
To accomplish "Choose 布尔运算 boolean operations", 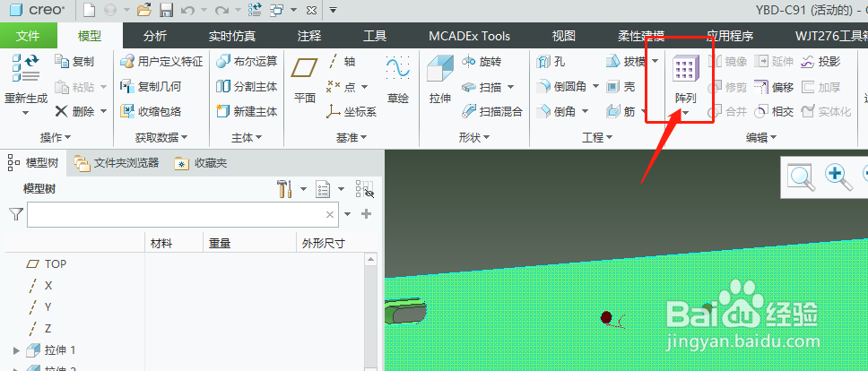I will click(247, 61).
